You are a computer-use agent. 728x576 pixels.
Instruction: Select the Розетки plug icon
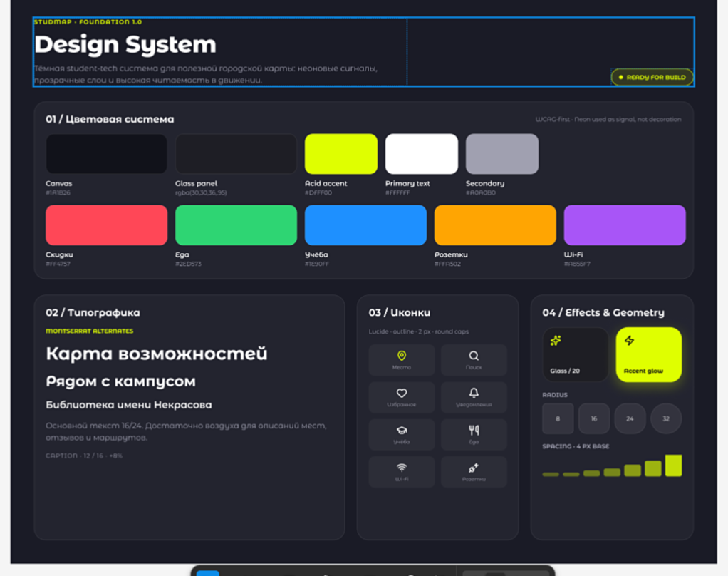tap(474, 468)
